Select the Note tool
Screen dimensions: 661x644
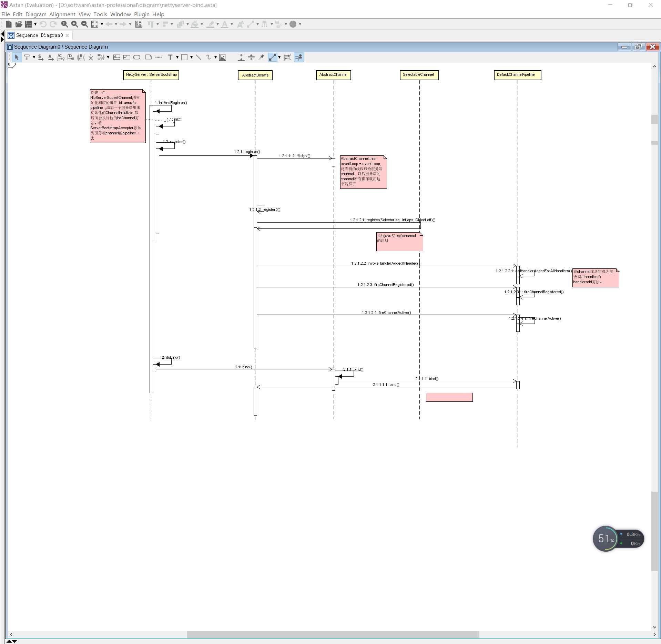click(x=149, y=57)
